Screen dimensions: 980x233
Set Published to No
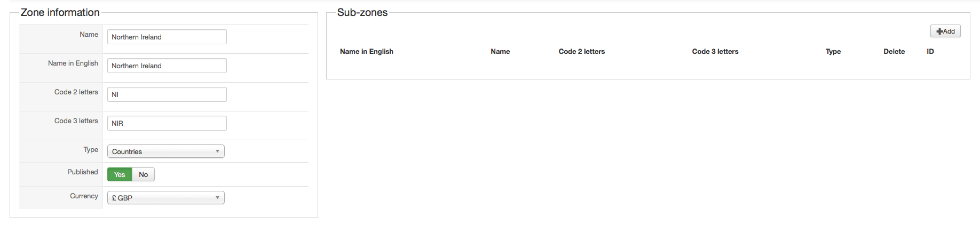(x=143, y=174)
